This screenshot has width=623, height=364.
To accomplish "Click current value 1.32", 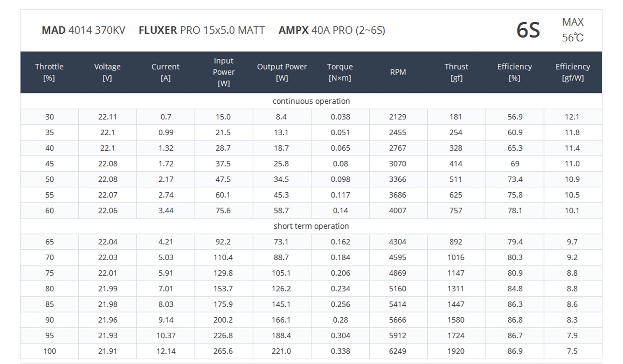I will (166, 148).
